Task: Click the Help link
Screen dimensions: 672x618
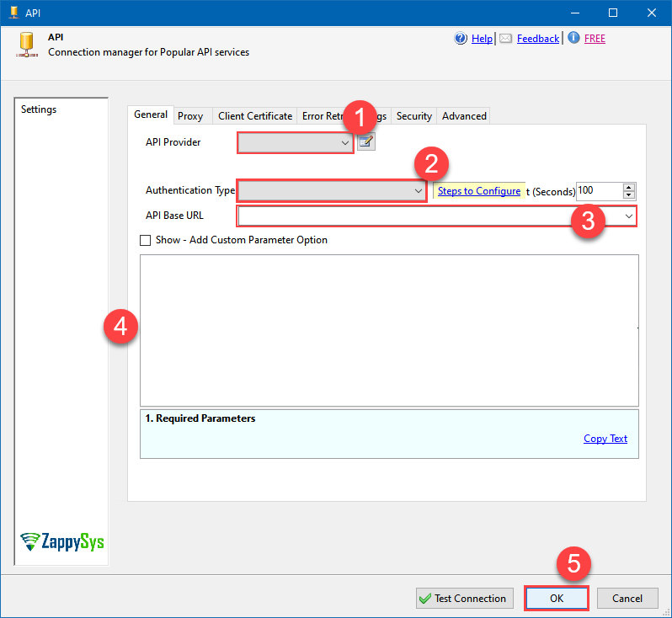Action: coord(482,39)
